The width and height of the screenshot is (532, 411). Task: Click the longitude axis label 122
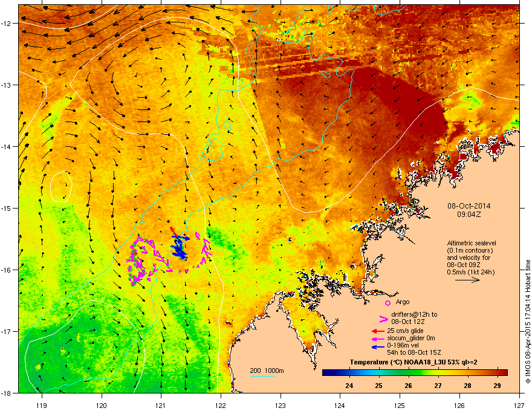pyautogui.click(x=221, y=405)
